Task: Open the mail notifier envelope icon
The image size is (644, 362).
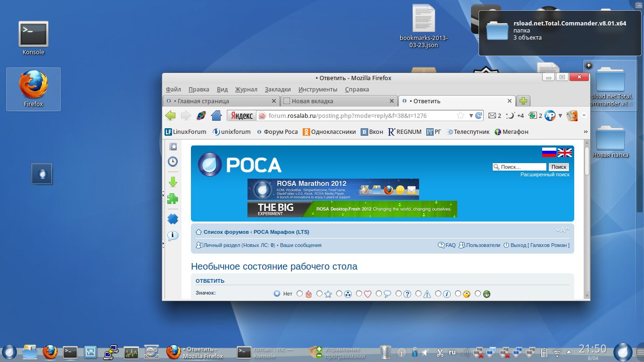Action: [492, 115]
